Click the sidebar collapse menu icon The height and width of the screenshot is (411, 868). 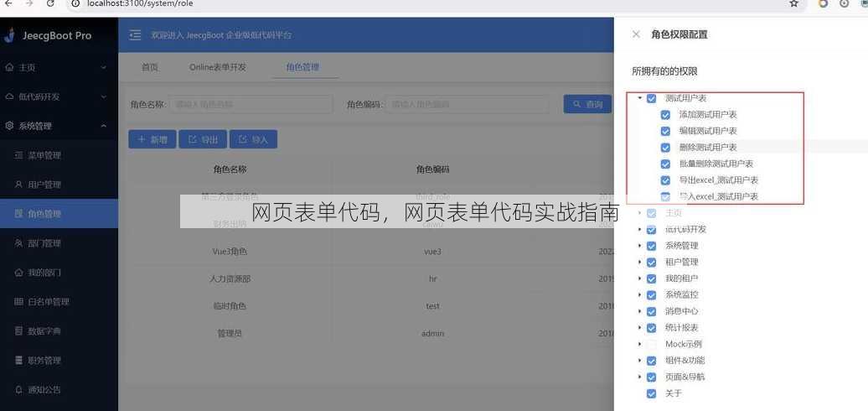tap(135, 35)
